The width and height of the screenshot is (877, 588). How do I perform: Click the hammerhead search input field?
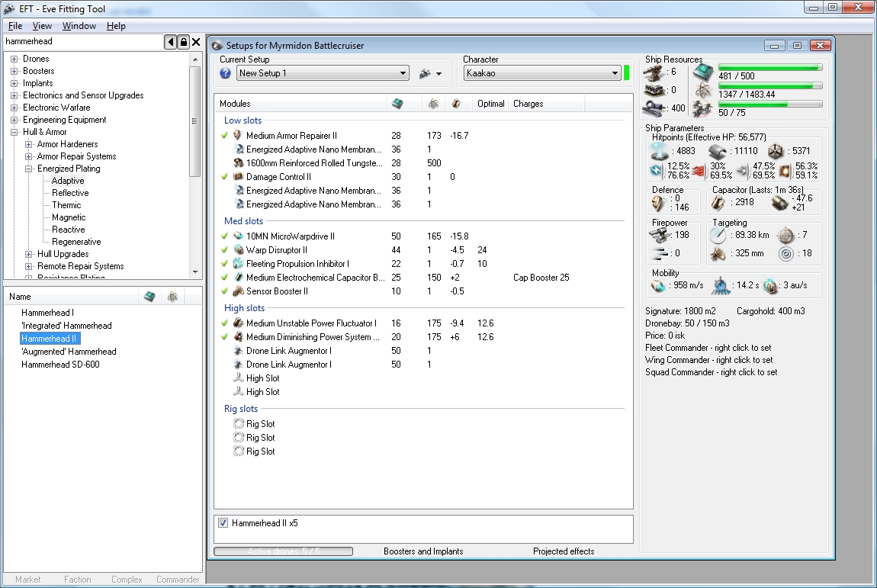pyautogui.click(x=83, y=41)
